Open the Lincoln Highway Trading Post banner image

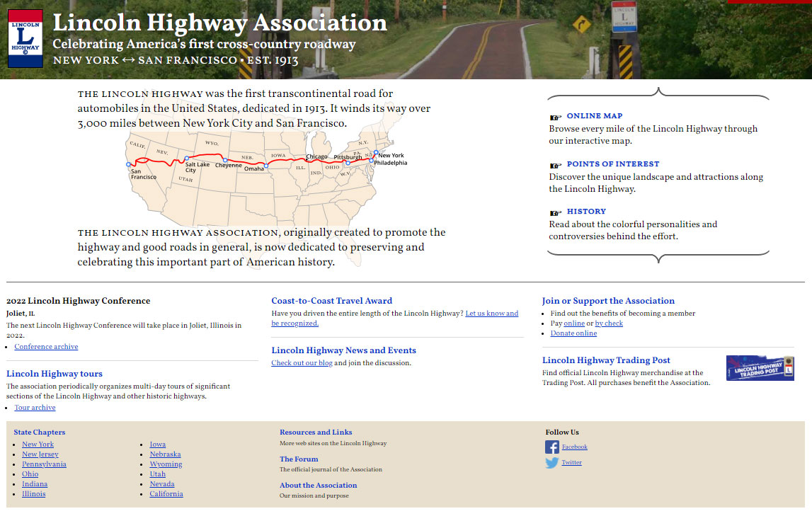point(760,368)
